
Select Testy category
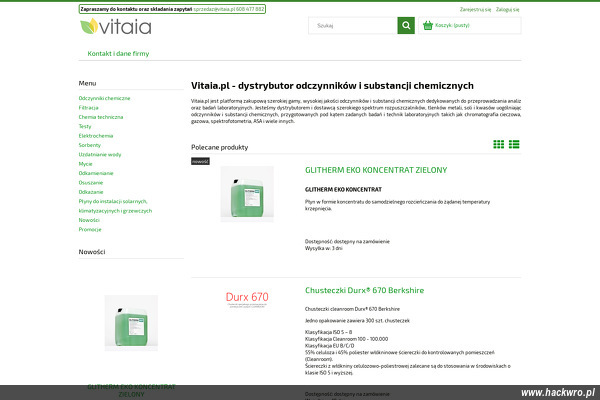pyautogui.click(x=85, y=126)
